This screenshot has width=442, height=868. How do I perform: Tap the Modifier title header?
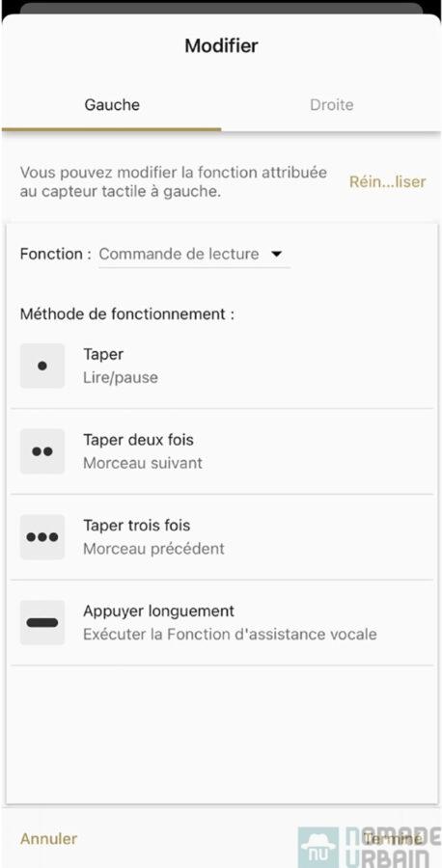click(x=222, y=45)
